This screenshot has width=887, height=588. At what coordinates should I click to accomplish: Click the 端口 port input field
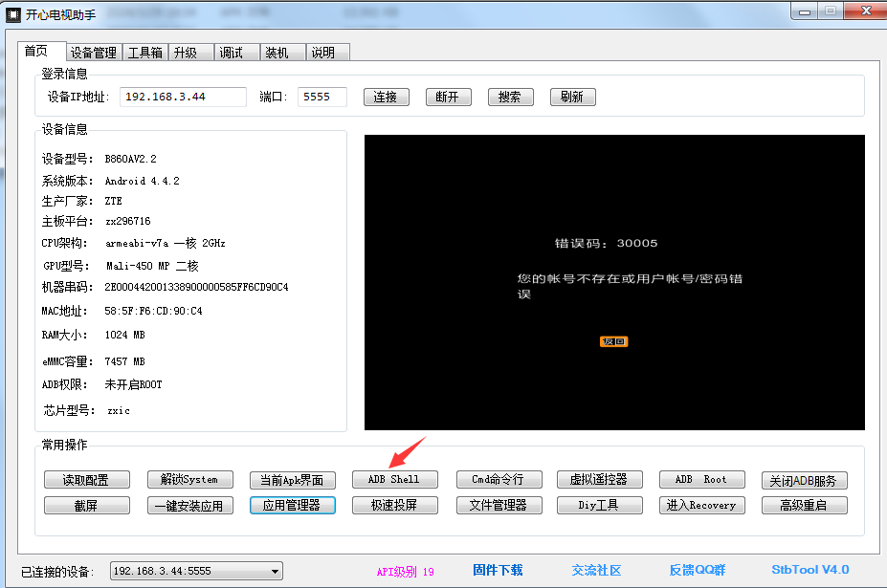[322, 97]
